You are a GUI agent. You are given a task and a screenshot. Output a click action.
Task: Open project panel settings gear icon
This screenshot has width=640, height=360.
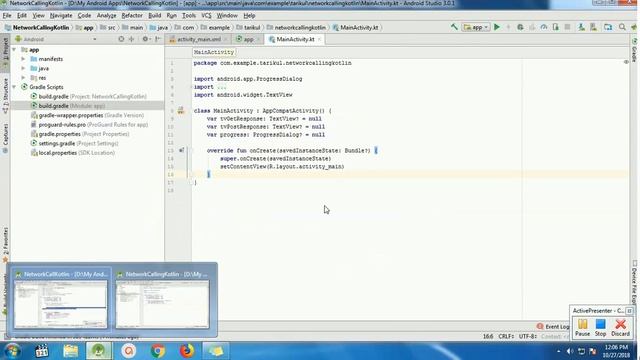click(145, 39)
